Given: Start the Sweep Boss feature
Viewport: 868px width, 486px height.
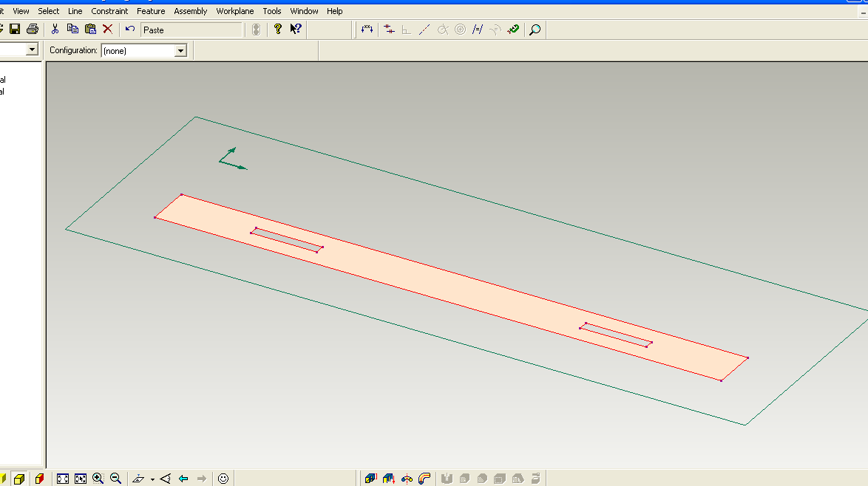Looking at the screenshot, I should pos(424,479).
